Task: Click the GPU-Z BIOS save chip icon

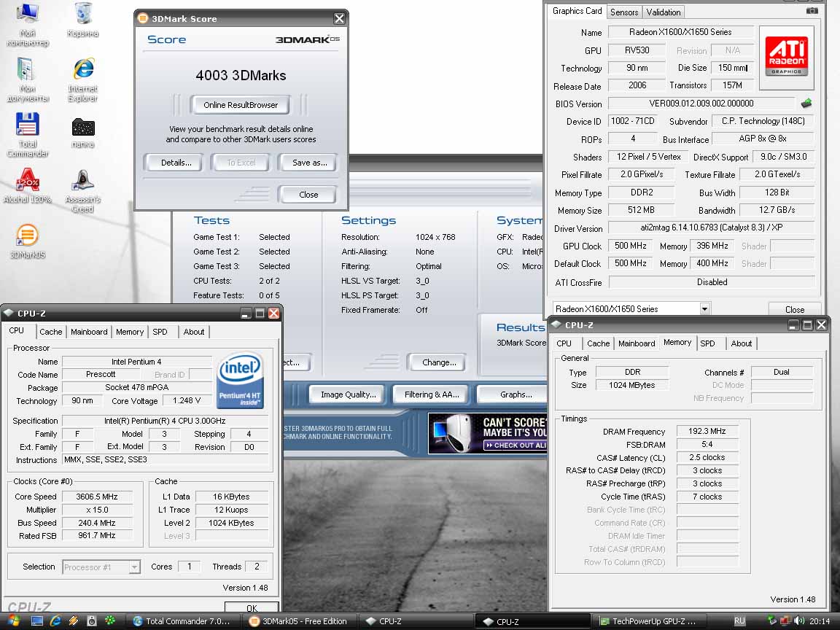Action: (x=806, y=103)
